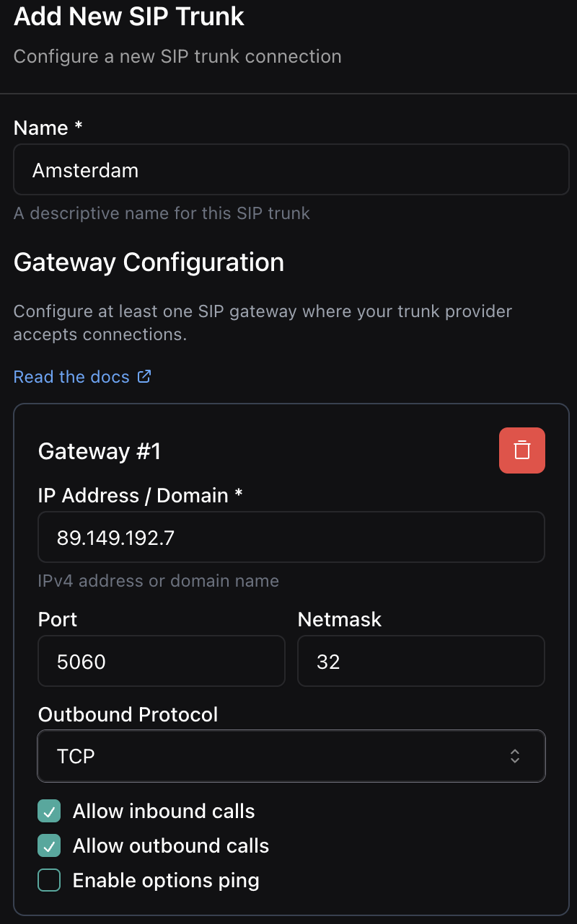577x924 pixels.
Task: Uncheck the Allow inbound calls checkbox
Action: click(x=49, y=812)
